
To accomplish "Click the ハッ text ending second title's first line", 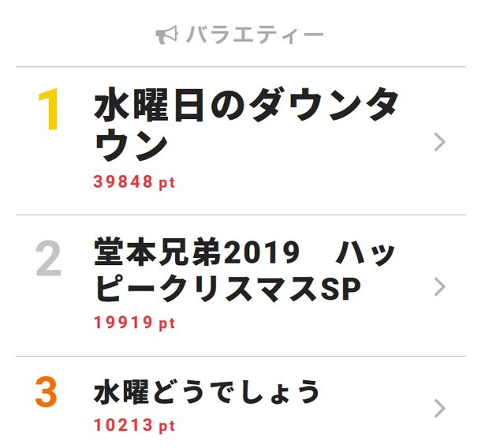I will click(x=366, y=253).
